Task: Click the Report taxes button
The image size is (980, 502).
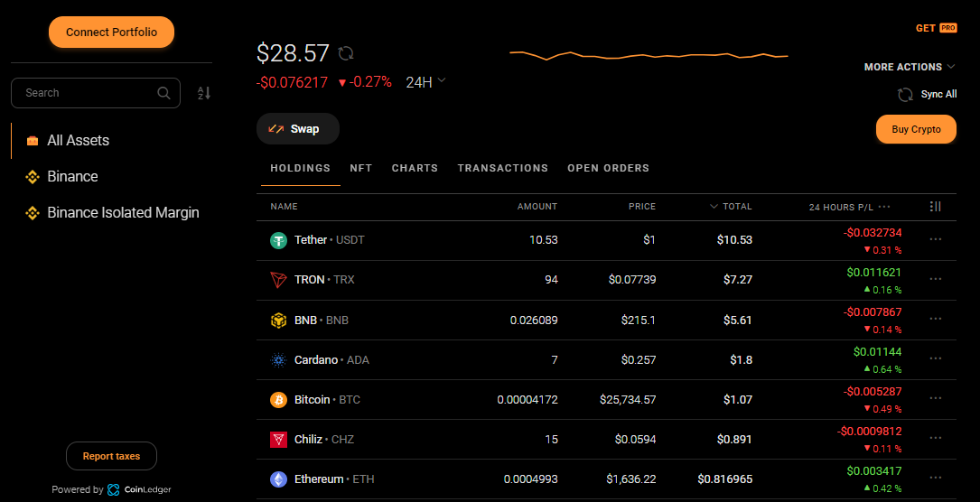Action: click(x=111, y=456)
